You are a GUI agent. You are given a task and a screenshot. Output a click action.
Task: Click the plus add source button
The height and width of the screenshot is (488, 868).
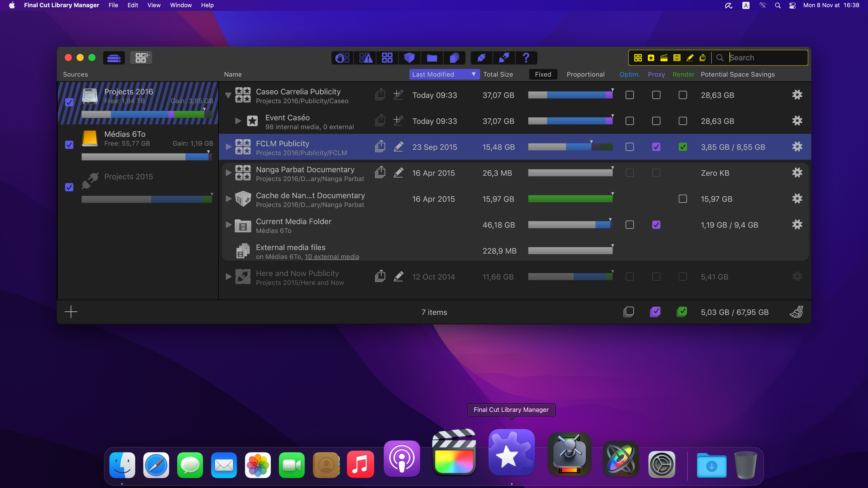[71, 312]
